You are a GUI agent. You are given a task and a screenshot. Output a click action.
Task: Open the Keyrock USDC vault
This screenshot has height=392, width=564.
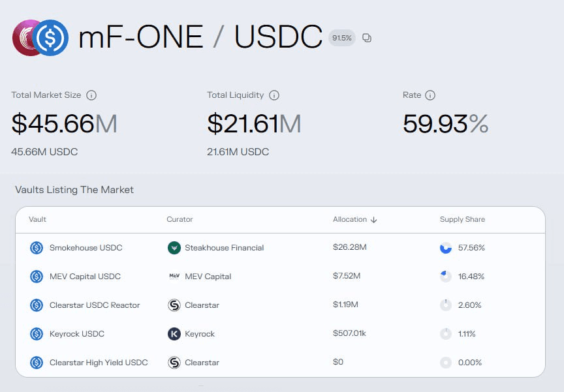(x=76, y=334)
